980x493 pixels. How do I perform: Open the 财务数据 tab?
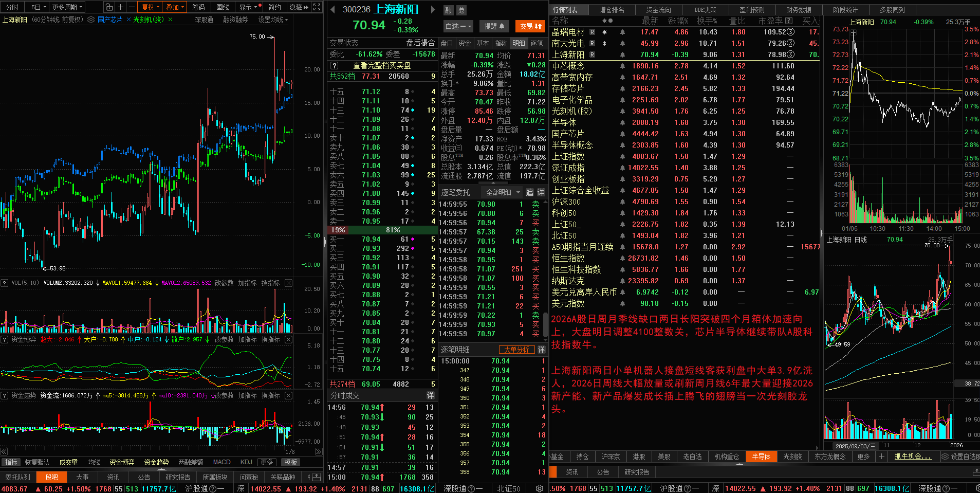[x=799, y=10]
